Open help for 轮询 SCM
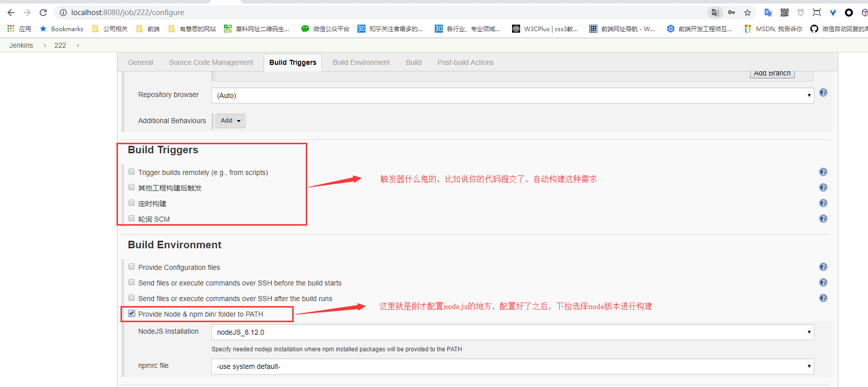Image resolution: width=868 pixels, height=387 pixels. (x=823, y=219)
